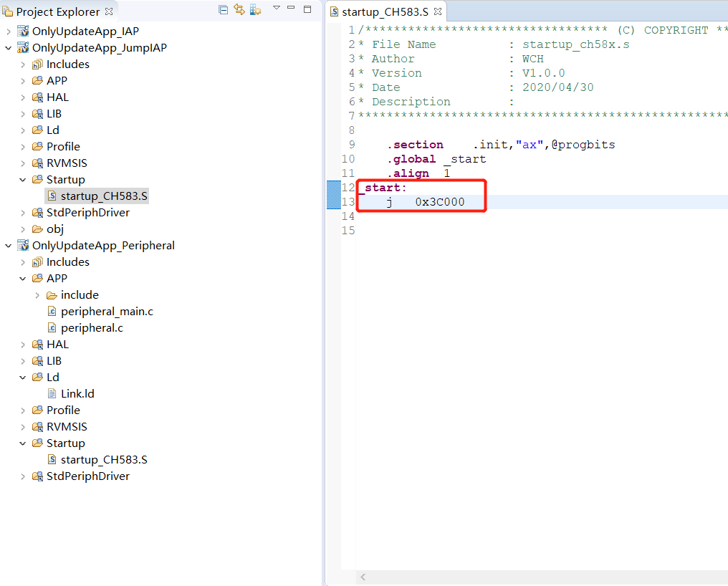Open peripheral_main.c file
Screen dimensions: 728x586
tap(107, 312)
